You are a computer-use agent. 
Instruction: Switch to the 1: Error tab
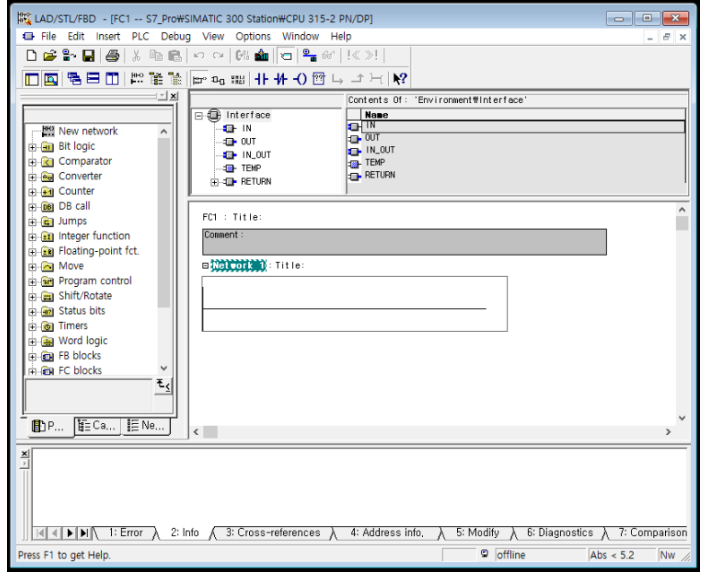tap(125, 533)
